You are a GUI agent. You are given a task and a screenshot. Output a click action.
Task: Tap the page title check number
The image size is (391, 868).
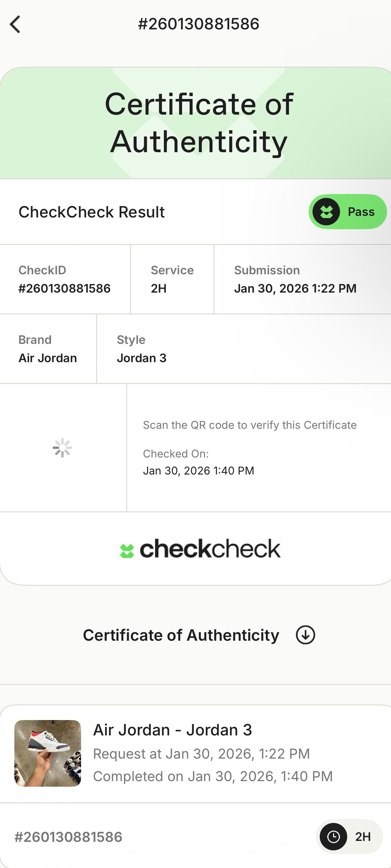pos(198,24)
